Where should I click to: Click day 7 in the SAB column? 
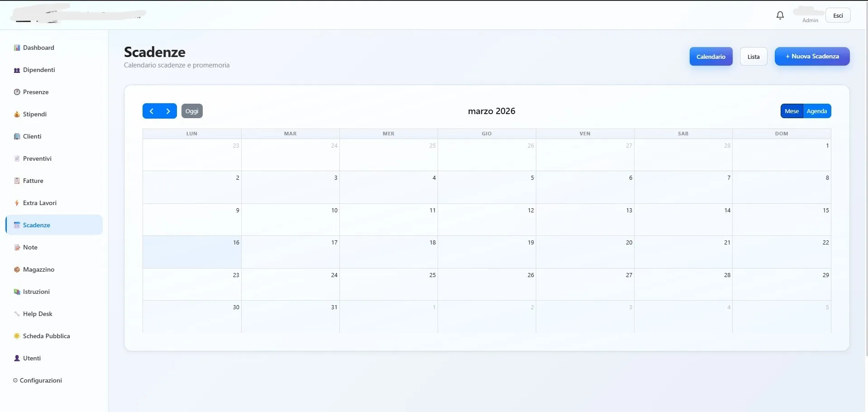683,187
